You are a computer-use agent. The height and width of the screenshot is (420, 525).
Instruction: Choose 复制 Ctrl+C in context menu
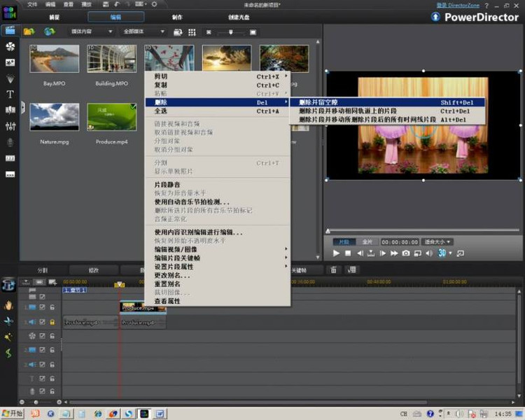pos(217,85)
